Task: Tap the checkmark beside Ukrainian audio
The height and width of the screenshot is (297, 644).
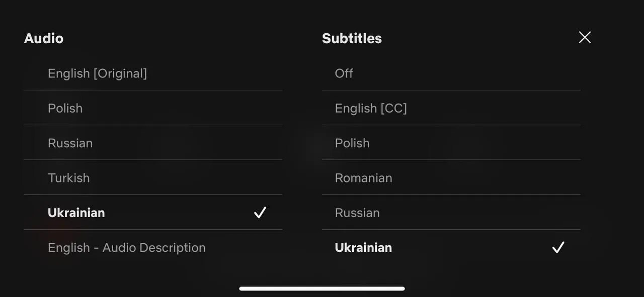Action: click(260, 212)
